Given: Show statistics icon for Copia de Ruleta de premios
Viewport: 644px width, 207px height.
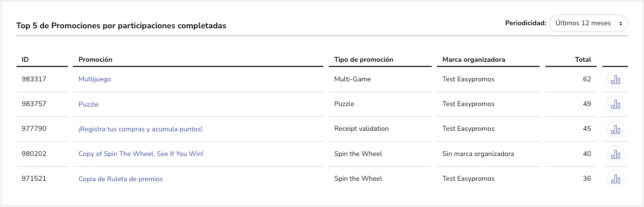Looking at the screenshot, I should pos(615,179).
